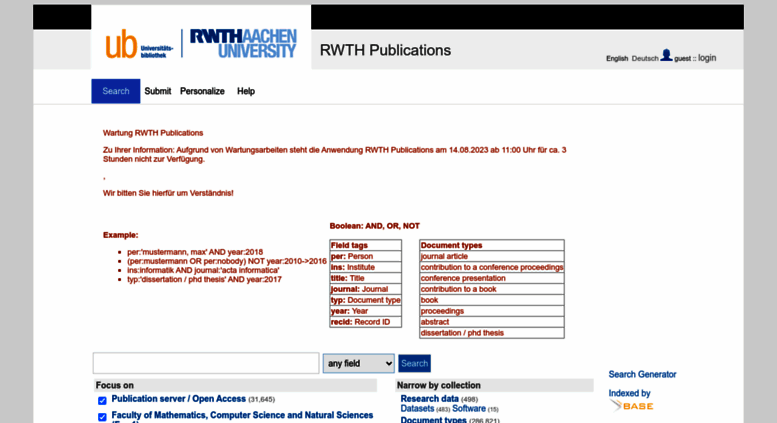Click the BASE logo under Indexed by
Viewport: 777px width, 423px height.
pos(631,406)
